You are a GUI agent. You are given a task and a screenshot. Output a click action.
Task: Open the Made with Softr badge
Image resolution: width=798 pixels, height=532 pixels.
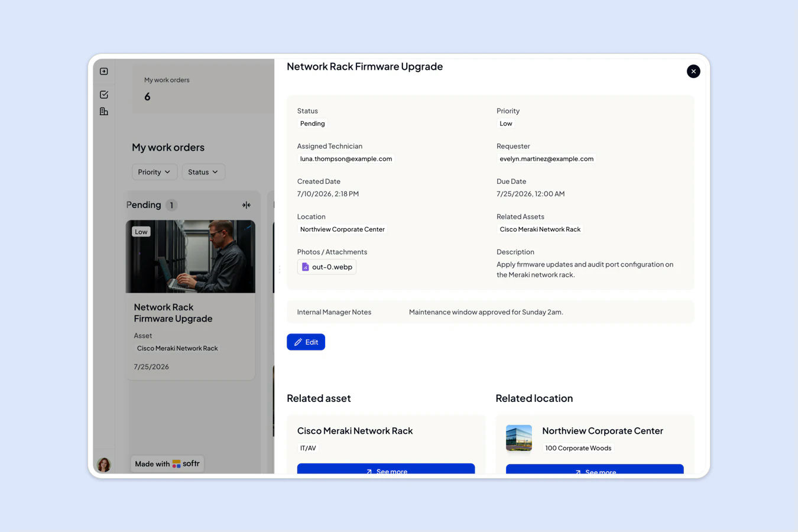tap(167, 464)
